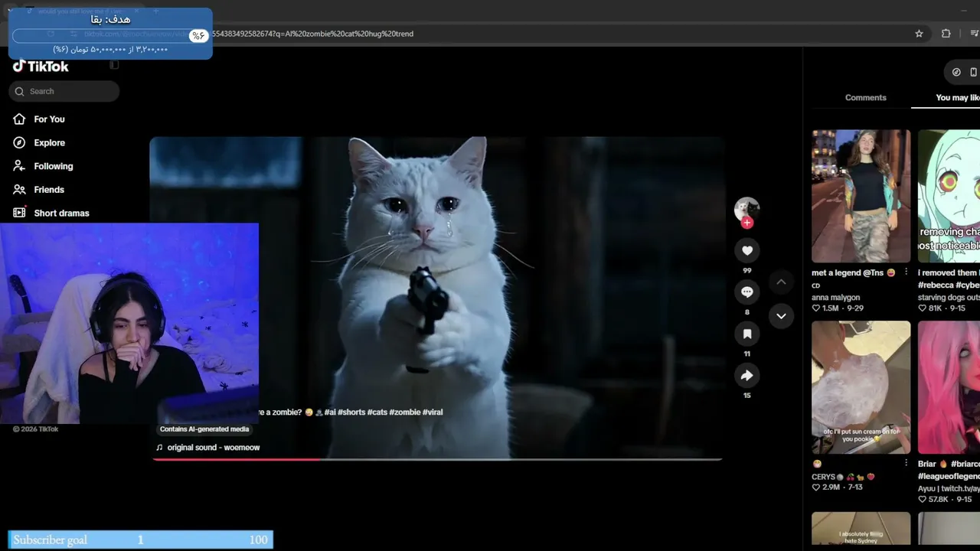Collapse the TikTok sidebar panel icon

[x=114, y=65]
